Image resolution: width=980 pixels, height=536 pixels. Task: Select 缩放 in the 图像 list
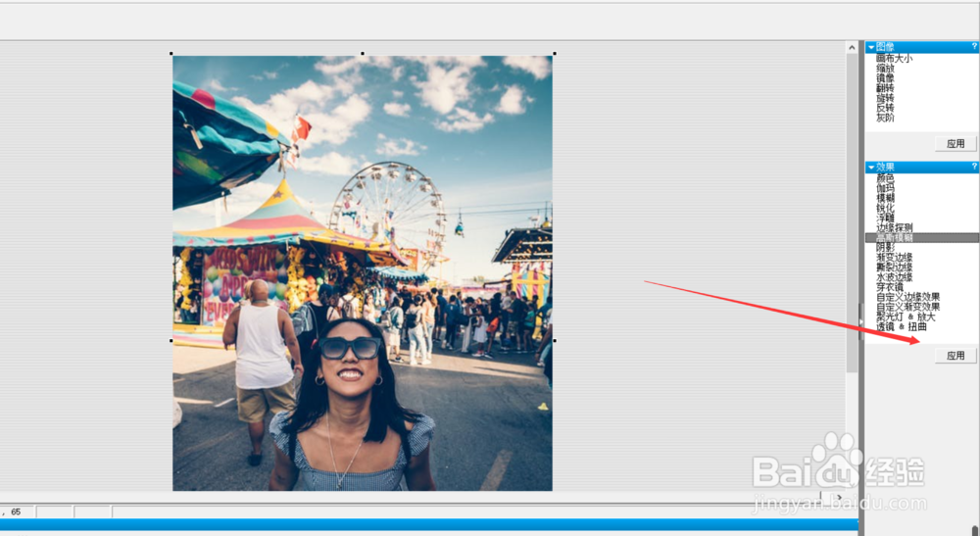click(x=885, y=68)
